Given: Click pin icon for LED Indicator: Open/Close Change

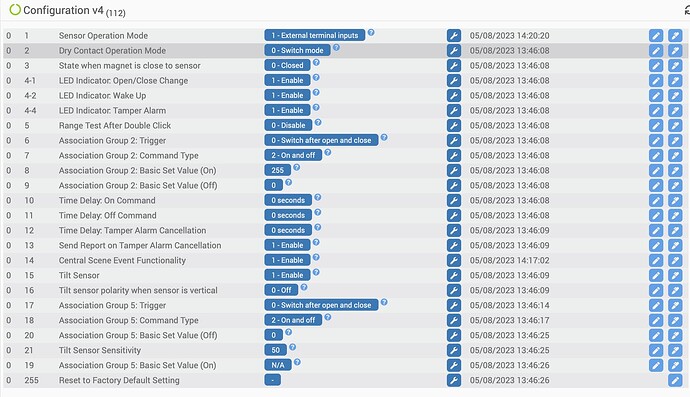Looking at the screenshot, I should (x=675, y=81).
